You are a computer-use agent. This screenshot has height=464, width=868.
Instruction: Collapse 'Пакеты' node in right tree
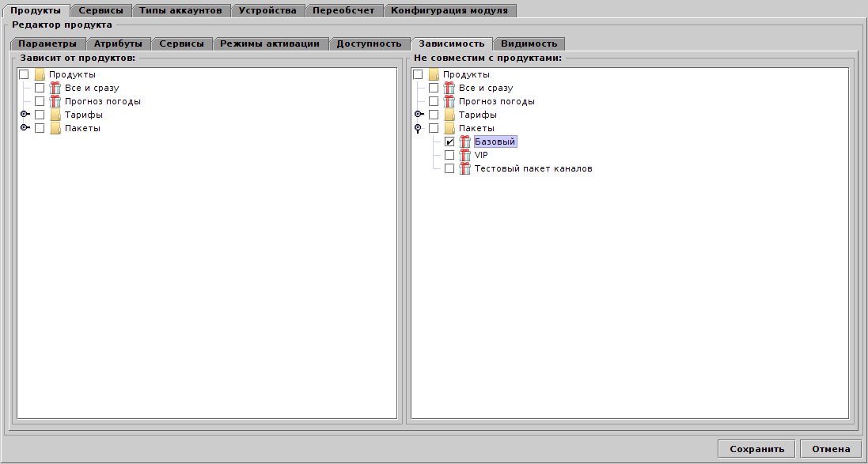tap(419, 128)
